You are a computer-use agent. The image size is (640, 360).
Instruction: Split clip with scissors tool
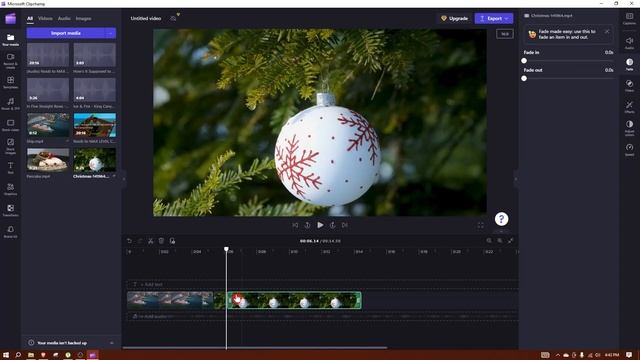click(151, 241)
